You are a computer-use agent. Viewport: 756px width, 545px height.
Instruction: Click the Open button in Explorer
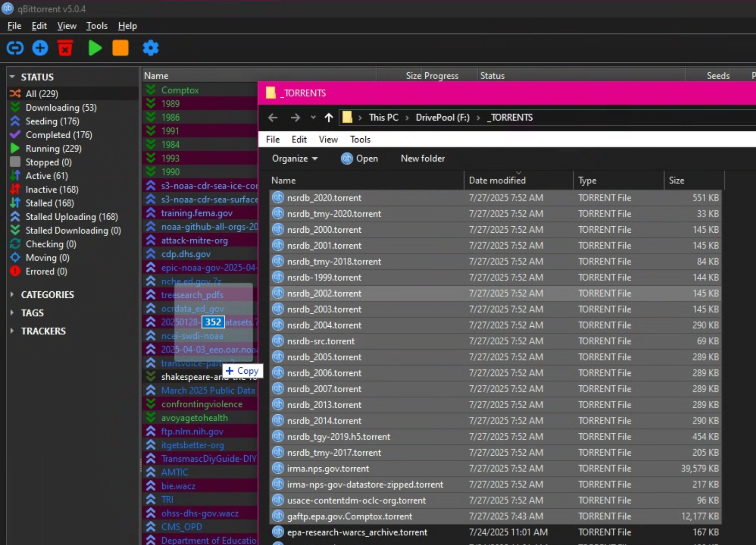360,159
